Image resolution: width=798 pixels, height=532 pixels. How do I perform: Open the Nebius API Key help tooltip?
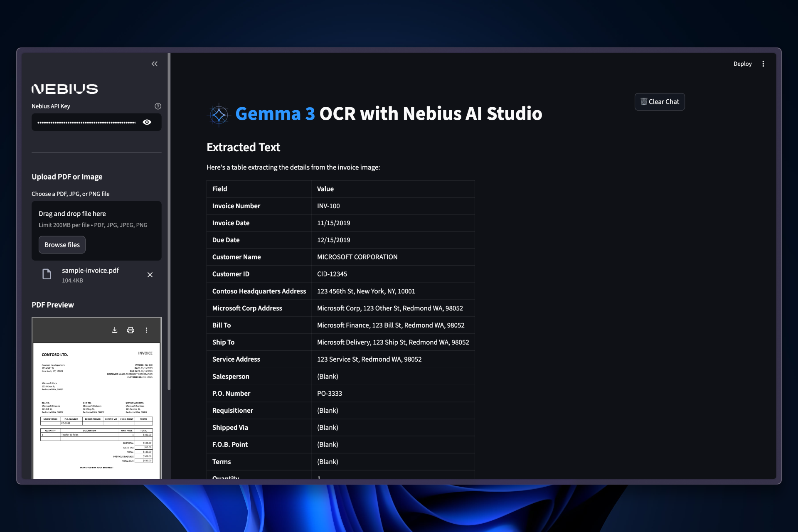pyautogui.click(x=158, y=106)
